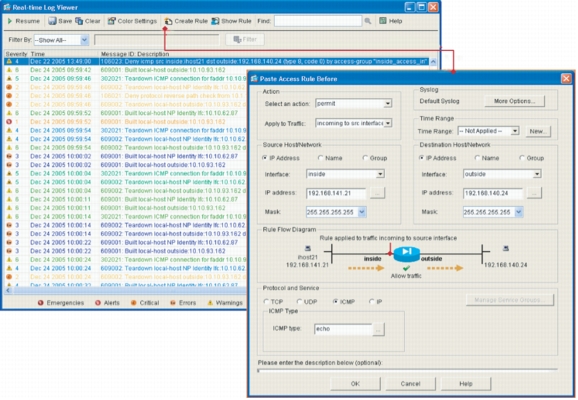The height and width of the screenshot is (400, 578).
Task: Click source IP address field 192.168.141.21
Action: (336, 193)
